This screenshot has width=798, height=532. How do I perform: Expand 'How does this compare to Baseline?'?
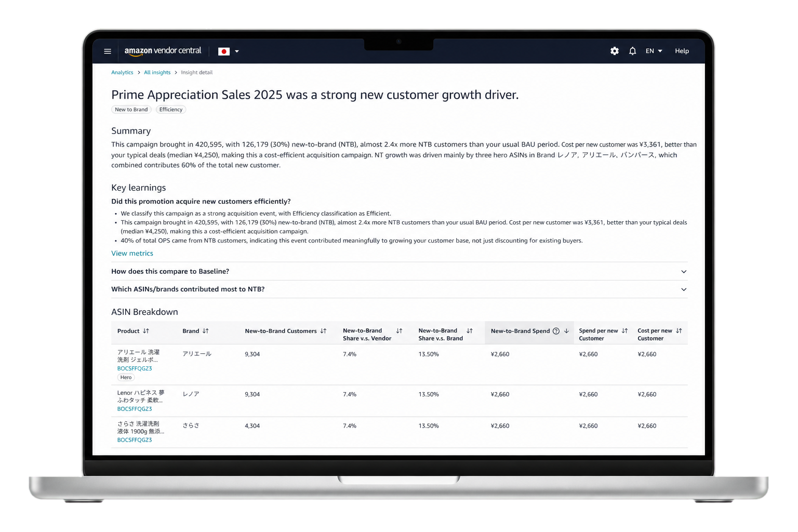point(399,271)
